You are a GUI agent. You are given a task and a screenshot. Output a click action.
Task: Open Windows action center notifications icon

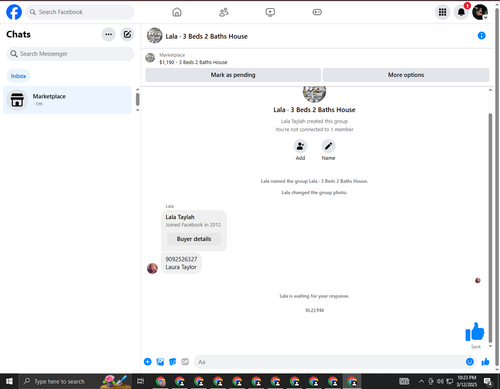coord(488,381)
